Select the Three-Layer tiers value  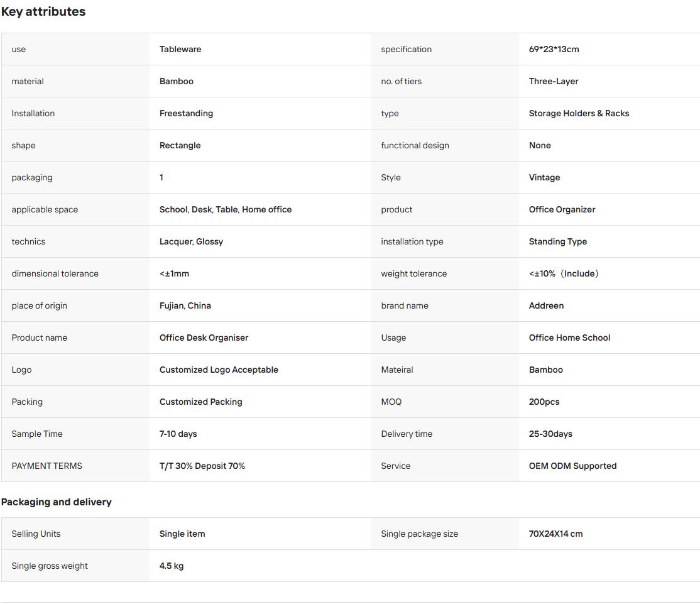[554, 81]
